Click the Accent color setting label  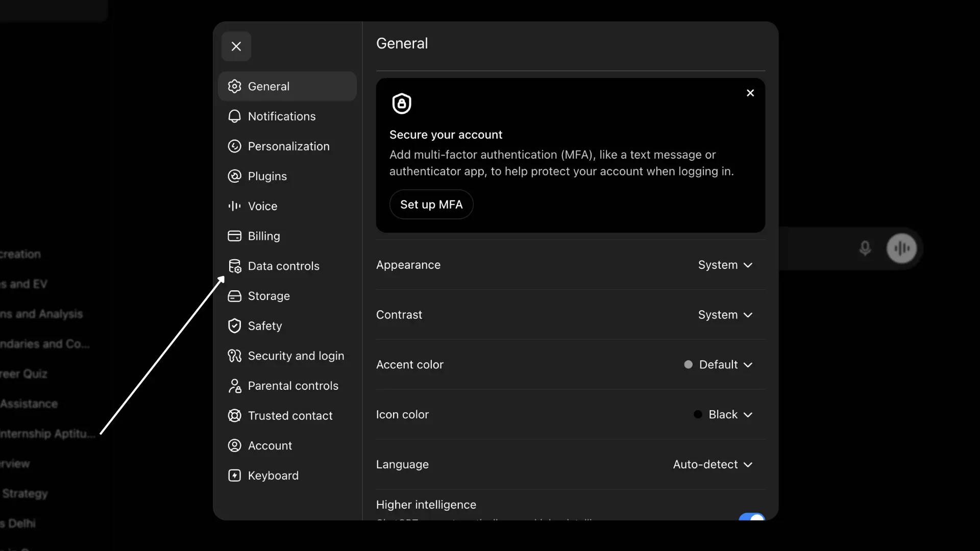pyautogui.click(x=410, y=365)
